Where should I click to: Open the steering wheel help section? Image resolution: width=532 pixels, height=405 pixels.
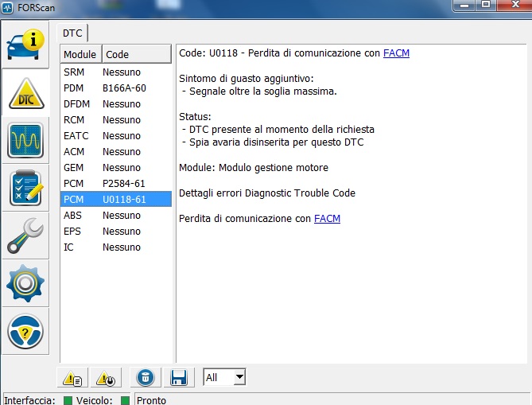tap(25, 331)
